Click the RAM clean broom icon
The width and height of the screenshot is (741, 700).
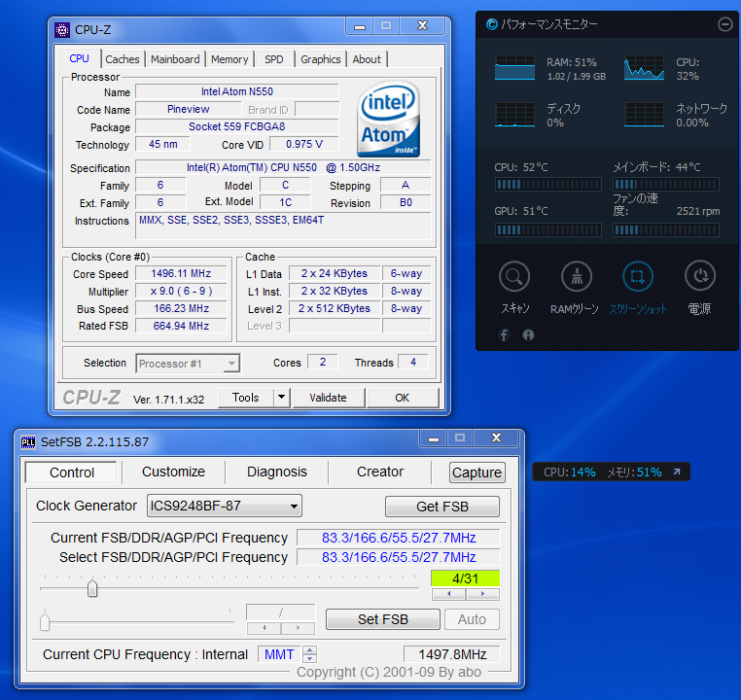[x=575, y=277]
